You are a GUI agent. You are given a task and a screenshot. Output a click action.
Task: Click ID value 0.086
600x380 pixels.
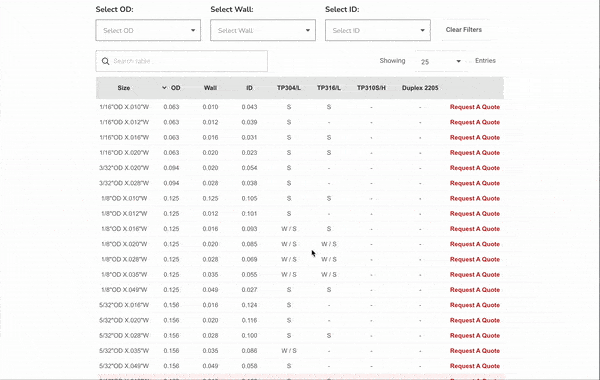[x=249, y=351]
